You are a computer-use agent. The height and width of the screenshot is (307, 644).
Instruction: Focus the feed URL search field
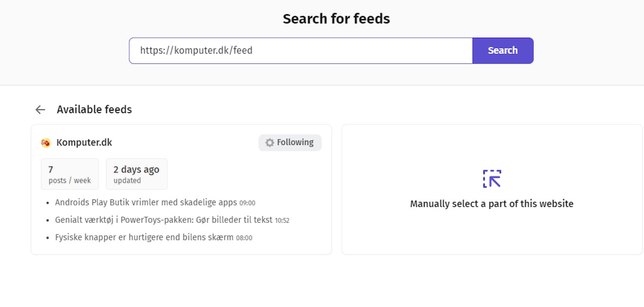click(x=301, y=51)
